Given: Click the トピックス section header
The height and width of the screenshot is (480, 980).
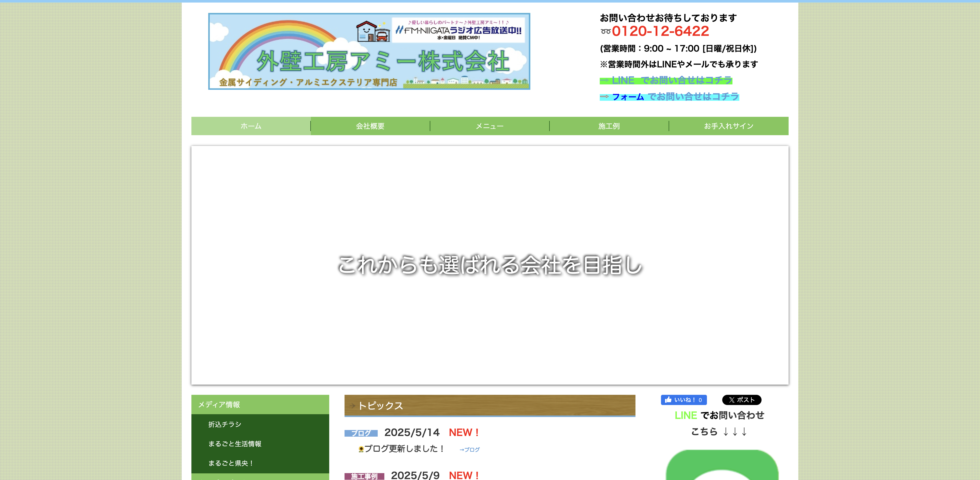Looking at the screenshot, I should [490, 406].
